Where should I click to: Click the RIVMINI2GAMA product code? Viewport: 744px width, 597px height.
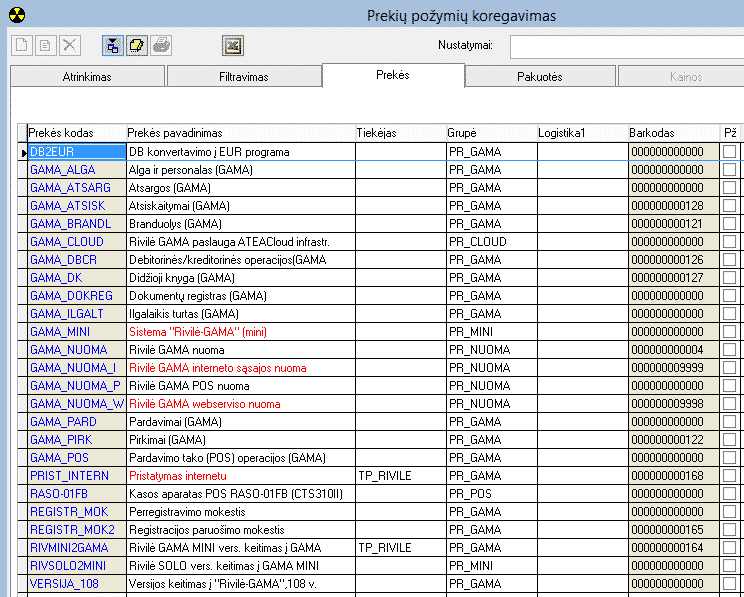pyautogui.click(x=69, y=548)
